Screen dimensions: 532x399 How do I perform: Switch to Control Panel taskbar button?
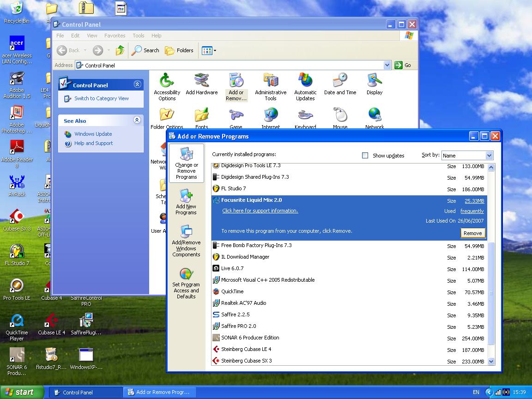[x=85, y=392]
